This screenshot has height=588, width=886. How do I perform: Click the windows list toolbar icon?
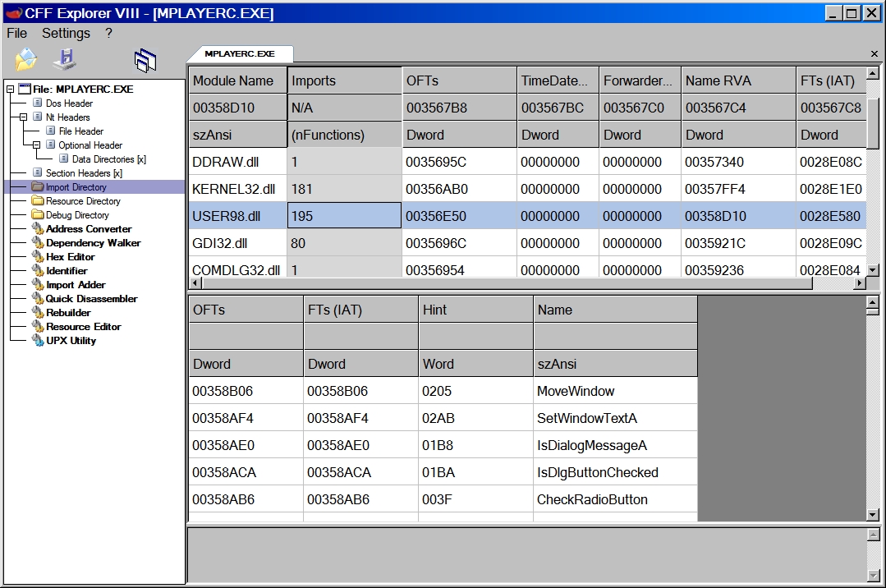coord(145,60)
